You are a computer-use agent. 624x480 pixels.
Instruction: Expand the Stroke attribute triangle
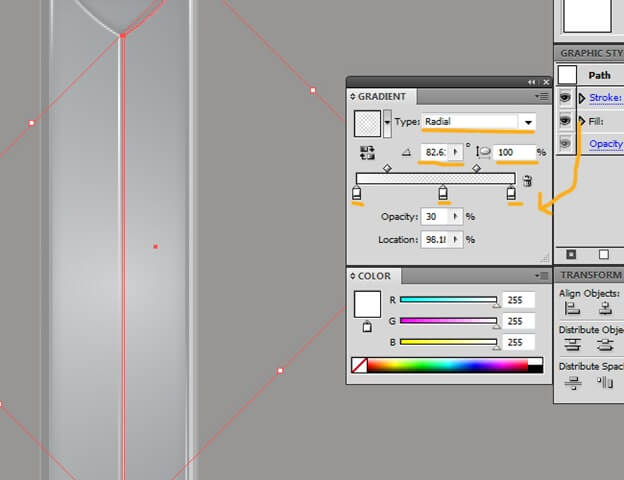coord(582,98)
